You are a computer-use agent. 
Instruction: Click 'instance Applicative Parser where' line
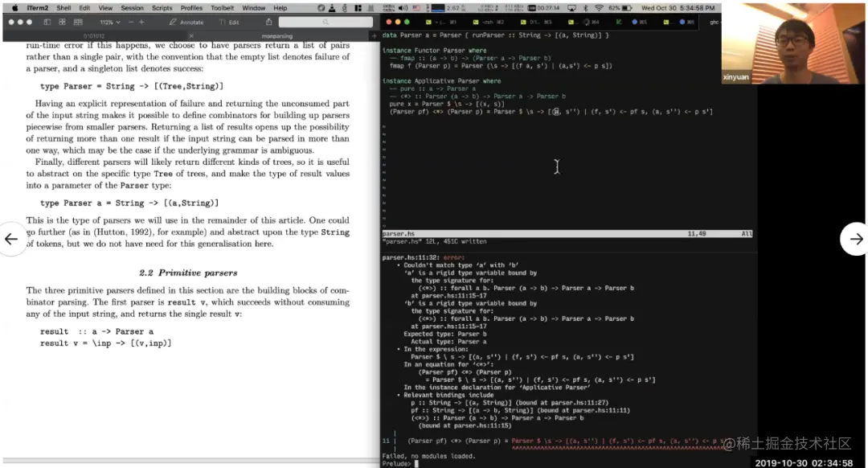tap(441, 81)
